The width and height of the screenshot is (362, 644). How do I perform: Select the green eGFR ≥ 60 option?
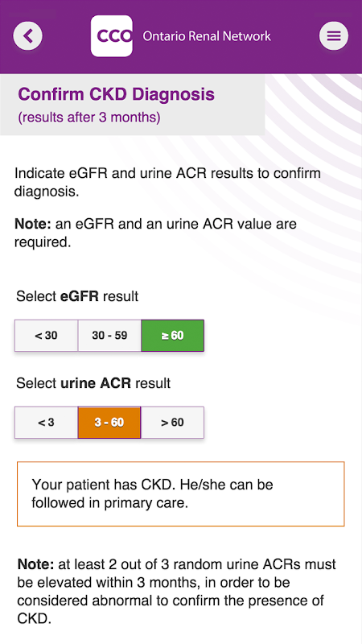click(172, 336)
